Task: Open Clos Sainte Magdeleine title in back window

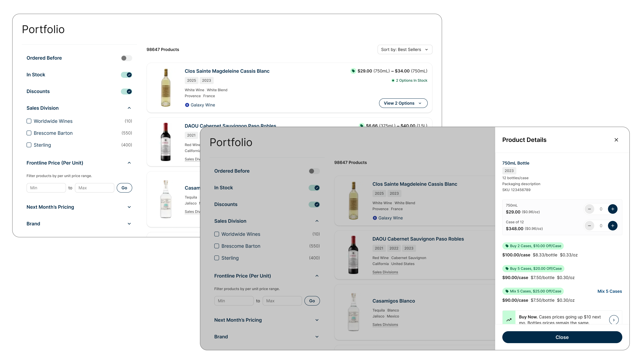Action: pos(227,71)
